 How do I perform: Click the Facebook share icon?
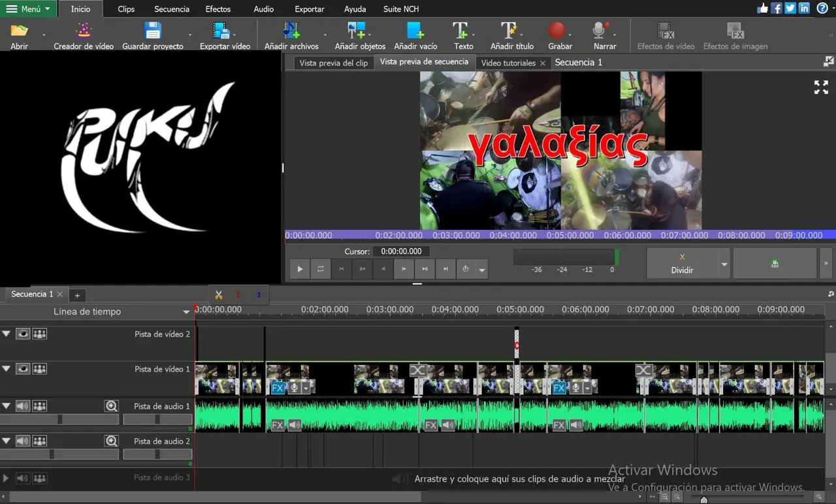[x=777, y=8]
